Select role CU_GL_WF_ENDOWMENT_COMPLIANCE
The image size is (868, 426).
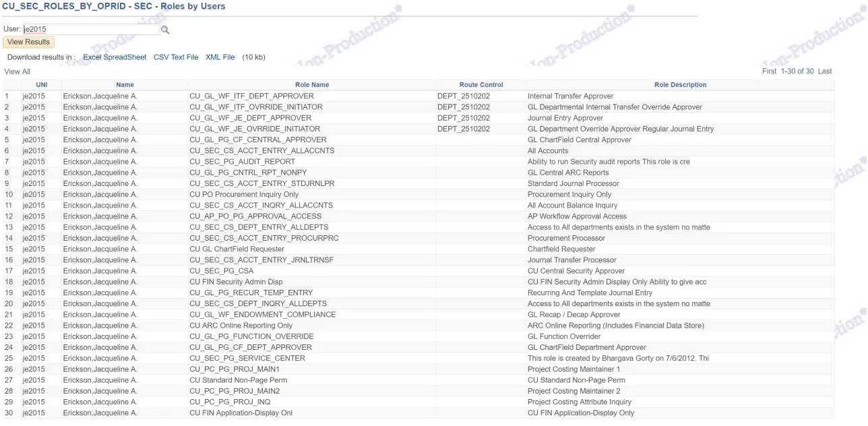click(x=263, y=315)
